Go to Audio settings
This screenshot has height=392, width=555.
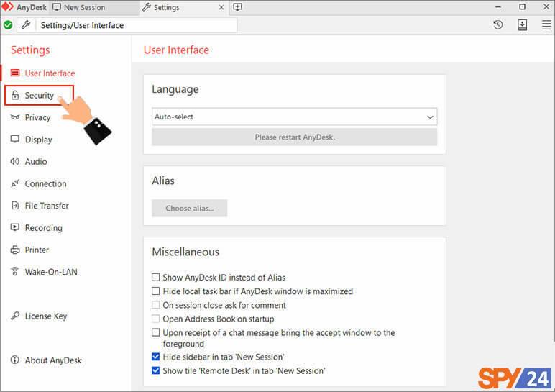pos(36,161)
